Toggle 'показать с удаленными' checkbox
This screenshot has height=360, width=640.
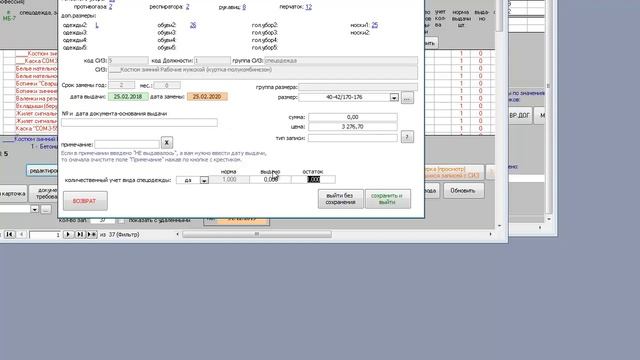(122, 220)
